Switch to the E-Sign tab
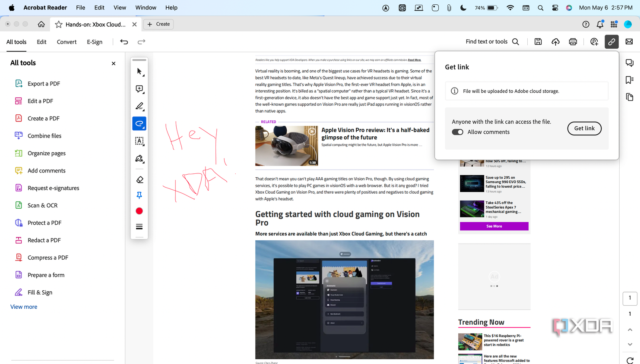 pos(95,42)
